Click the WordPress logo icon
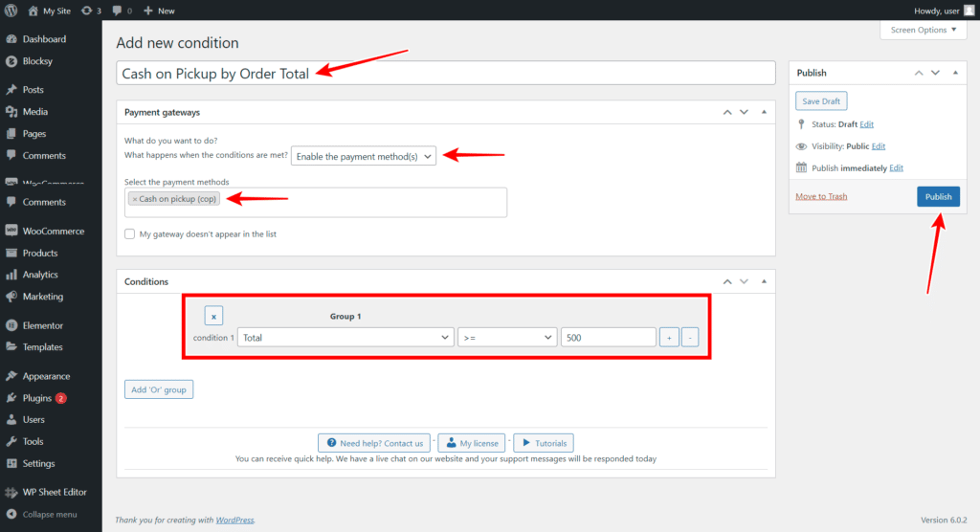 point(11,11)
